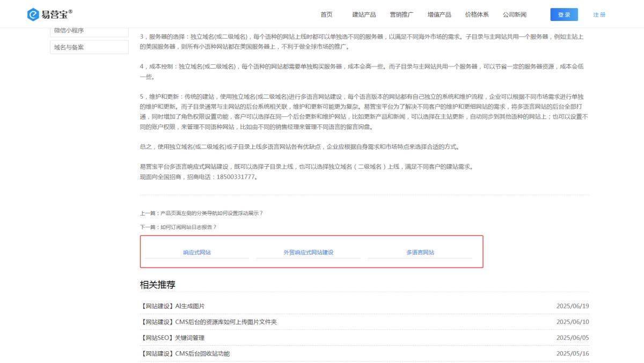
Task: Select the 多语言网站 tag link
Action: tap(420, 252)
